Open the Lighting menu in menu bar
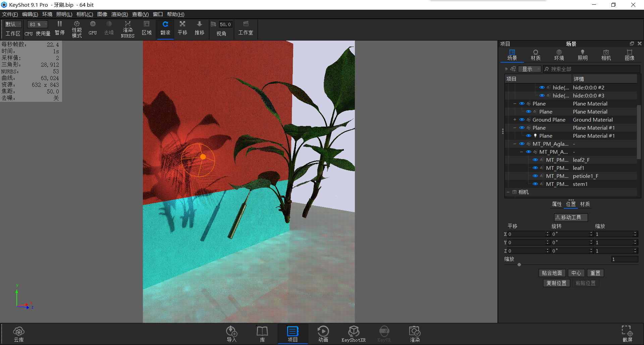The image size is (644, 345). [x=64, y=14]
